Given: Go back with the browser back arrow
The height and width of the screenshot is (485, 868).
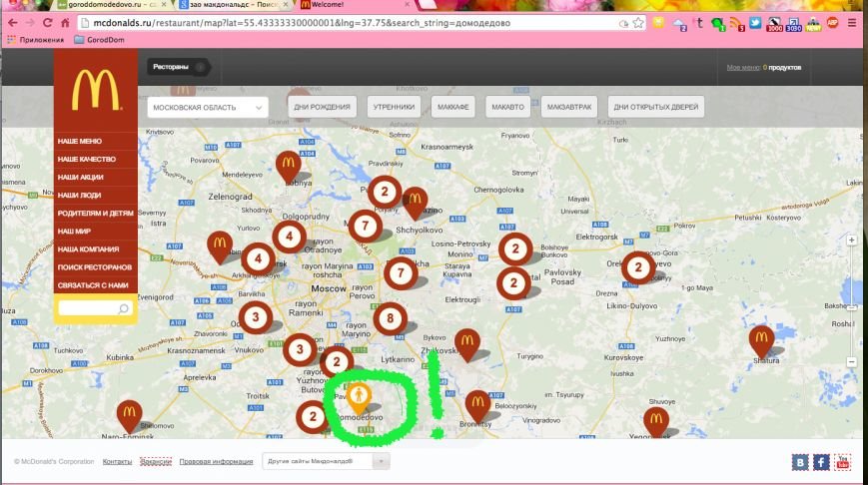Looking at the screenshot, I should pyautogui.click(x=13, y=23).
